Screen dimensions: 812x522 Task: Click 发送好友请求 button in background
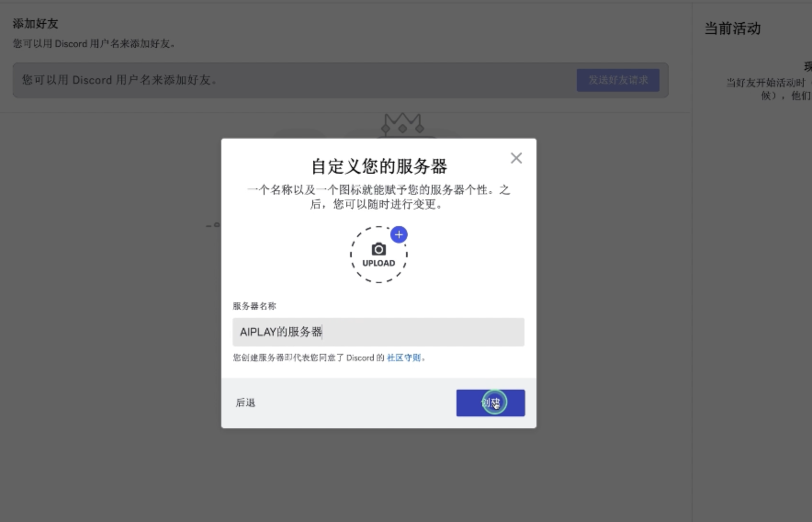click(x=618, y=80)
